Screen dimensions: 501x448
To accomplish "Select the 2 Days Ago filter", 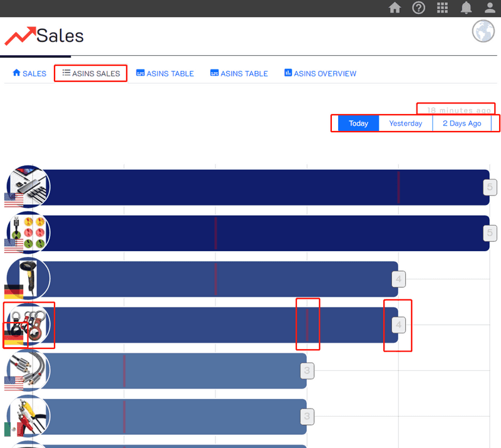I will click(462, 123).
